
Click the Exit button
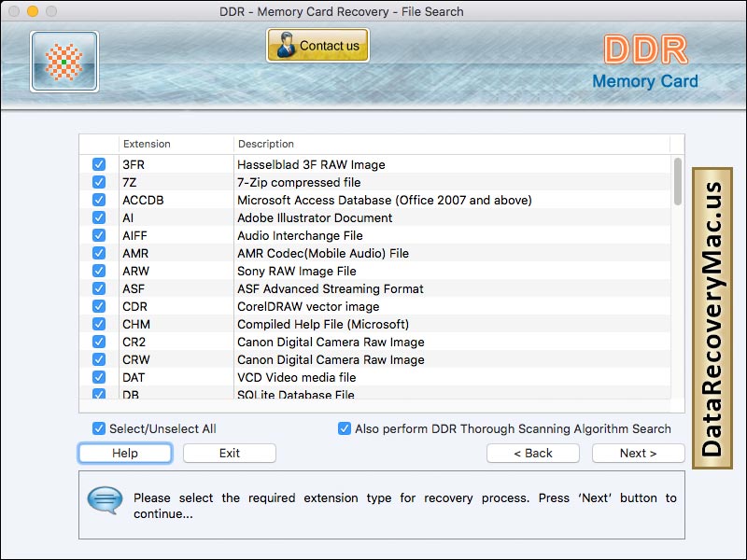coord(229,453)
